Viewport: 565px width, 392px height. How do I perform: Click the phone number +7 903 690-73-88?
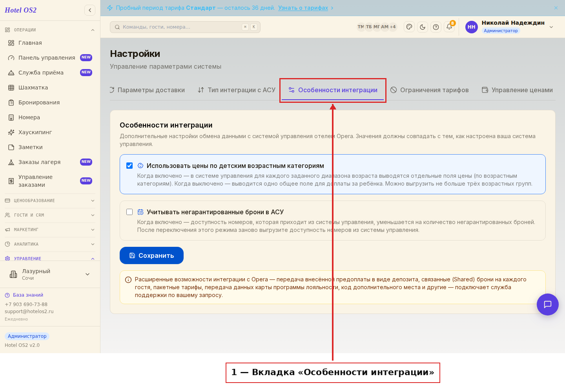26,304
